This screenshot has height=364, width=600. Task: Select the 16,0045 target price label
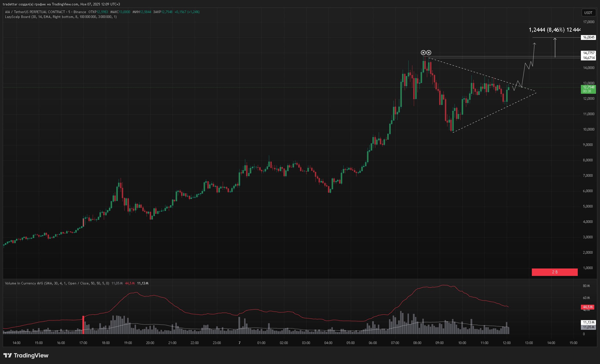coord(588,37)
